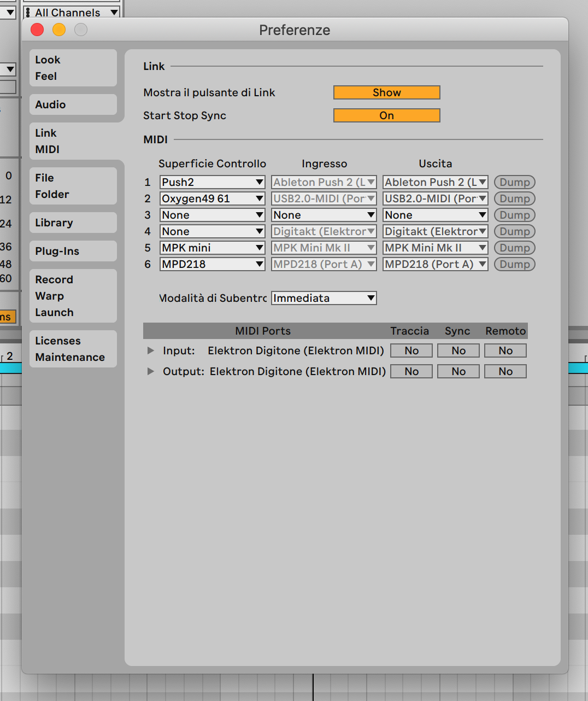Enable Sync for Elektron Digitone output
This screenshot has height=701, width=588.
[x=458, y=371]
